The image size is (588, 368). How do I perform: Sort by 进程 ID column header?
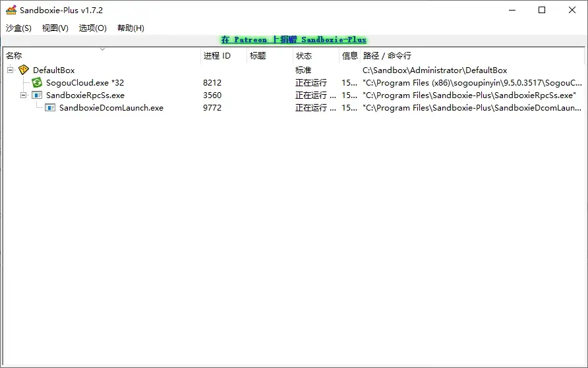click(217, 56)
